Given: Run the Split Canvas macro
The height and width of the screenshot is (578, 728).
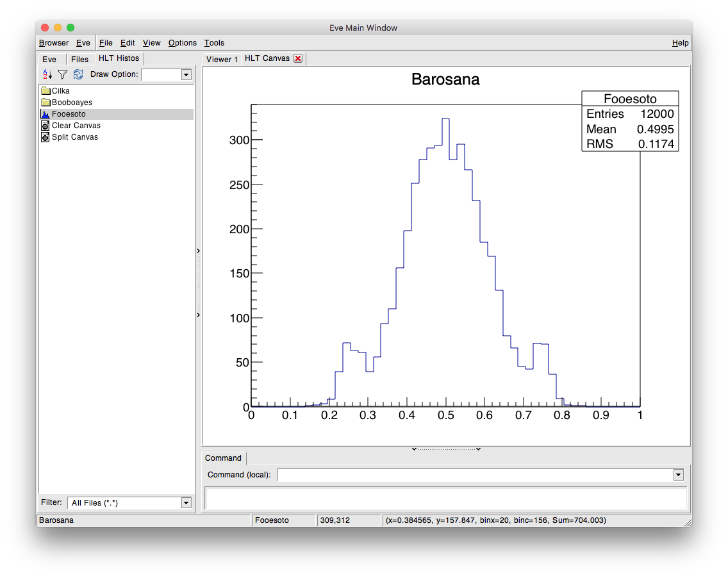Looking at the screenshot, I should (45, 137).
